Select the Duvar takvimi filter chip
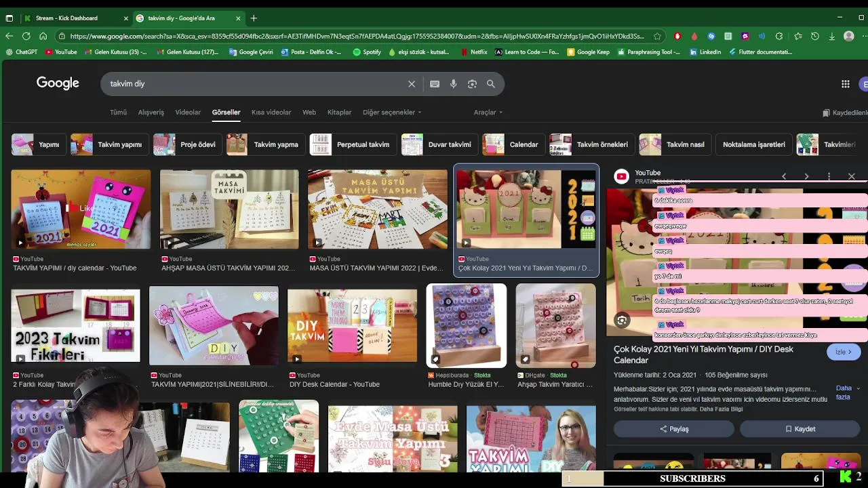Image resolution: width=868 pixels, height=488 pixels. click(x=438, y=144)
